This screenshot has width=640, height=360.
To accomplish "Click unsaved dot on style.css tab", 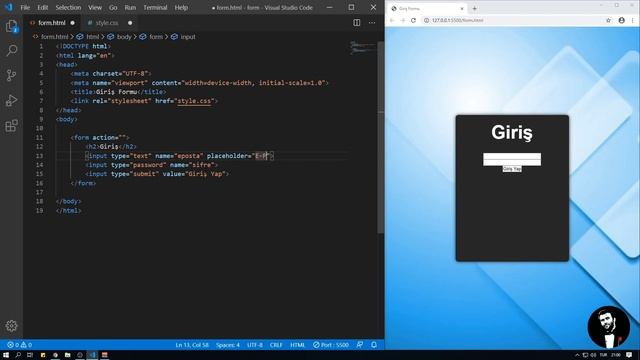I will coord(130,23).
